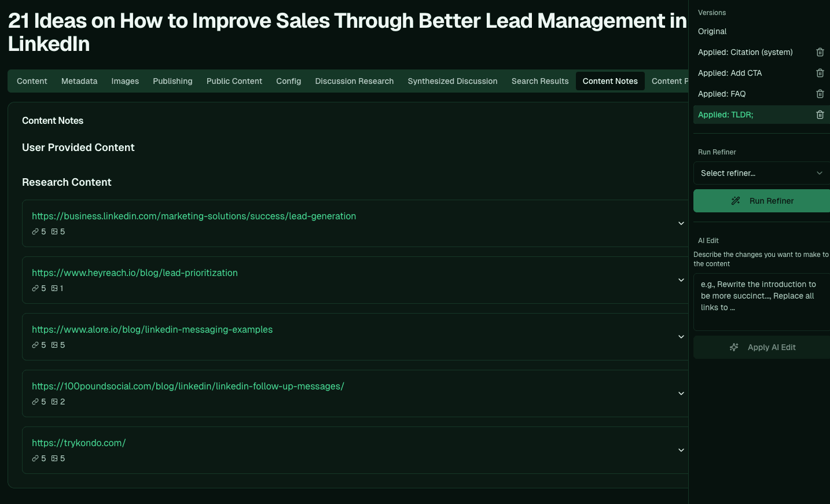
Task: Open the Synthesized Discussion tab
Action: (x=453, y=81)
